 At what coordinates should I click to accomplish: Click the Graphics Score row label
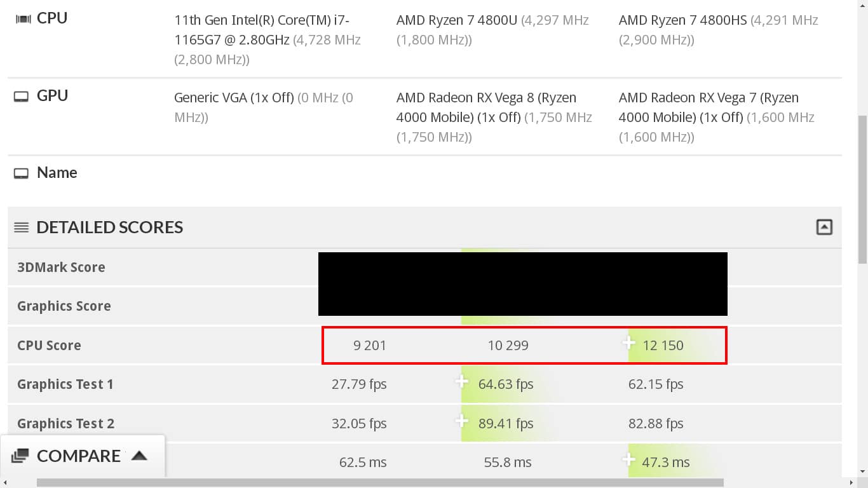coord(64,306)
